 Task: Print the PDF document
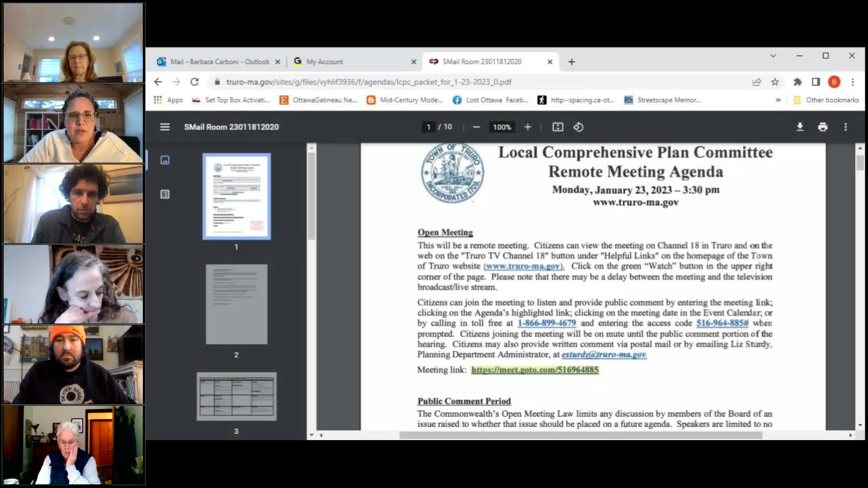tap(823, 127)
